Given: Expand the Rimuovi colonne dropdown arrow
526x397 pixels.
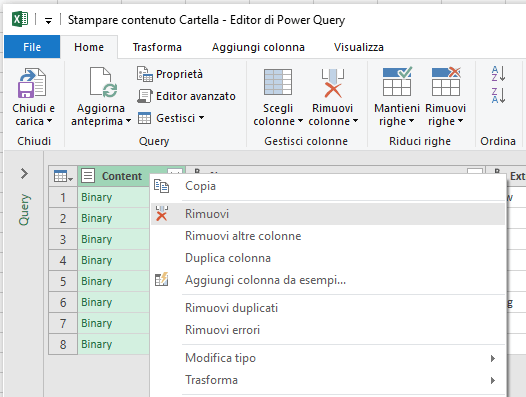Looking at the screenshot, I should click(x=355, y=120).
